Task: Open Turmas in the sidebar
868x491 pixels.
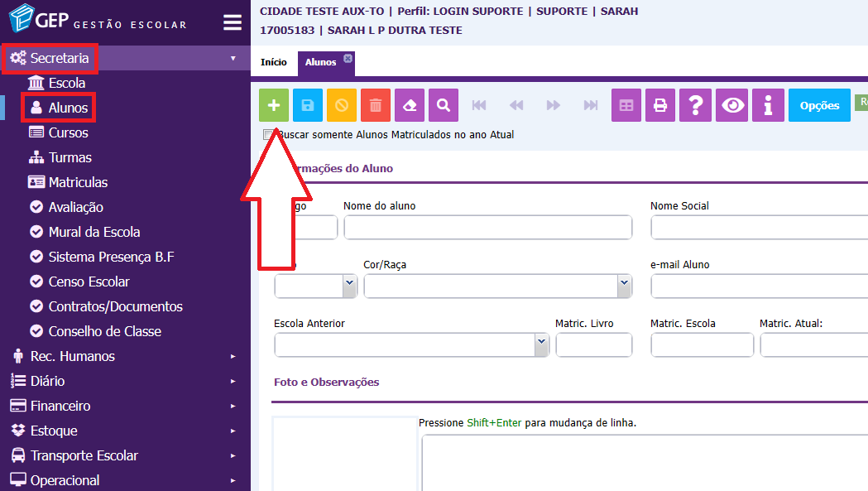Action: pos(70,157)
